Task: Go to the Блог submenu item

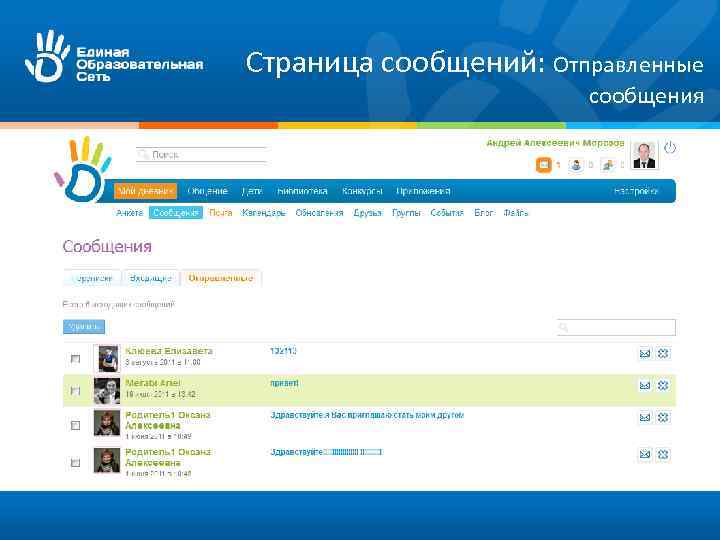Action: click(x=484, y=213)
